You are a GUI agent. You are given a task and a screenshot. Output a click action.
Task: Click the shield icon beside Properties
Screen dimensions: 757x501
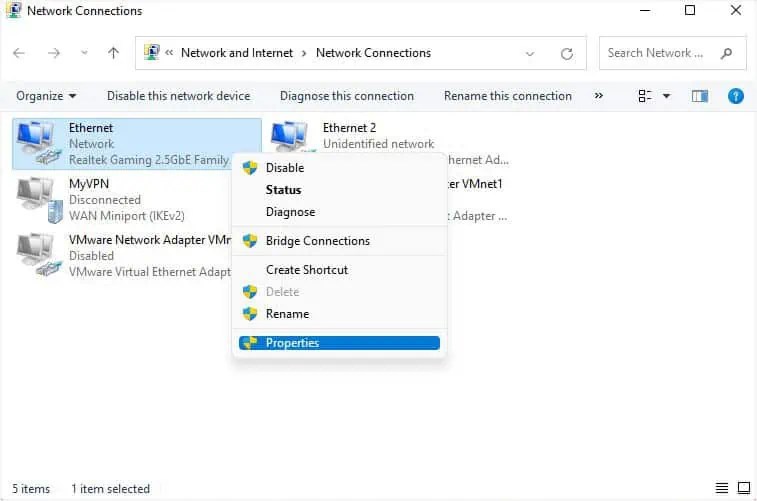250,343
